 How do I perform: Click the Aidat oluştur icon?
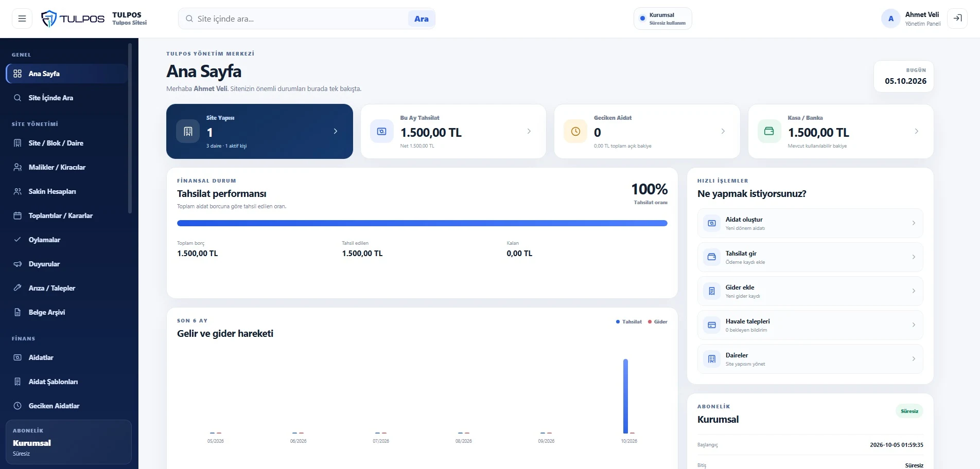pos(712,223)
